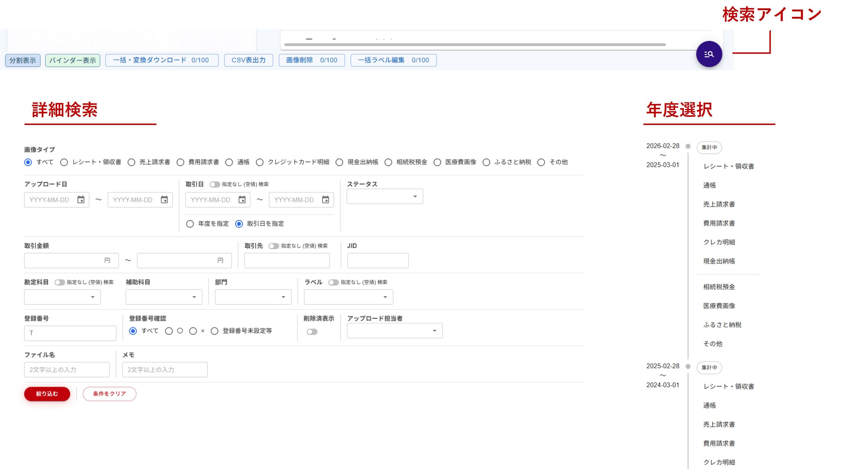Open the アップロード担当者 dropdown
Screen dimensions: 868x469
click(394, 331)
